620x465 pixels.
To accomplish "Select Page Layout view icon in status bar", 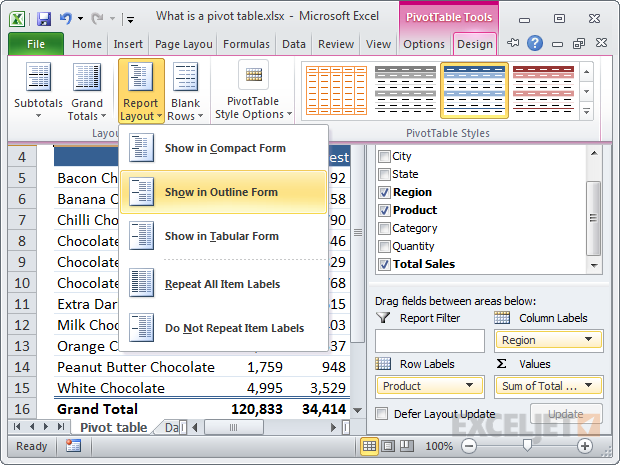I will click(388, 446).
